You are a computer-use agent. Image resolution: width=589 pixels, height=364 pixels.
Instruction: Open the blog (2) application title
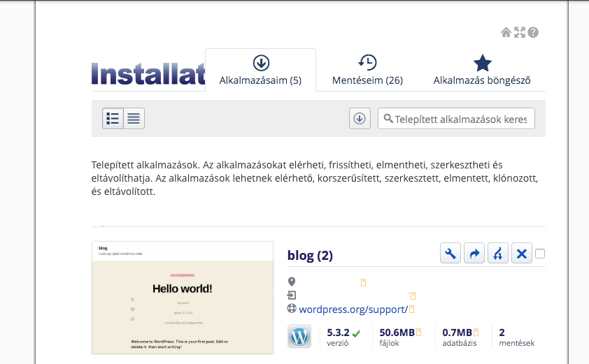[310, 256]
